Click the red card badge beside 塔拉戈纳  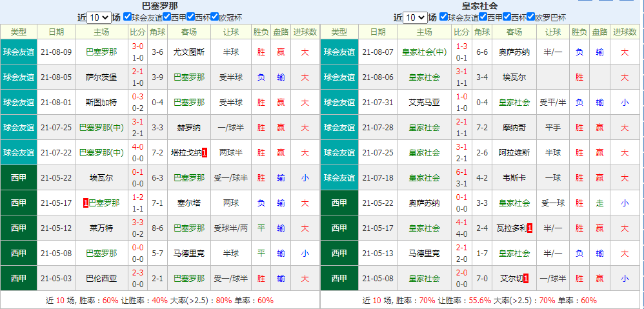point(205,153)
